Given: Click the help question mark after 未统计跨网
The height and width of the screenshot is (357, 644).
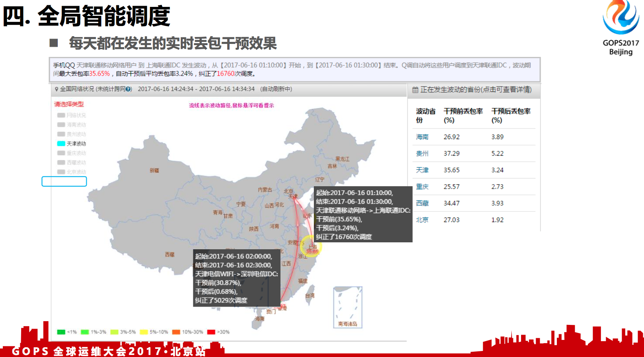Looking at the screenshot, I should pyautogui.click(x=128, y=89).
